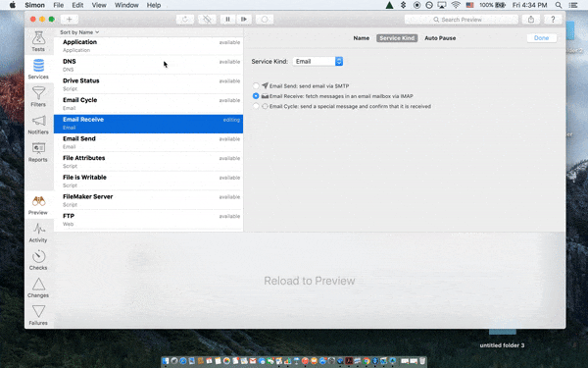This screenshot has height=368, width=588.
Task: Select the File Attributes service row
Action: tap(149, 162)
